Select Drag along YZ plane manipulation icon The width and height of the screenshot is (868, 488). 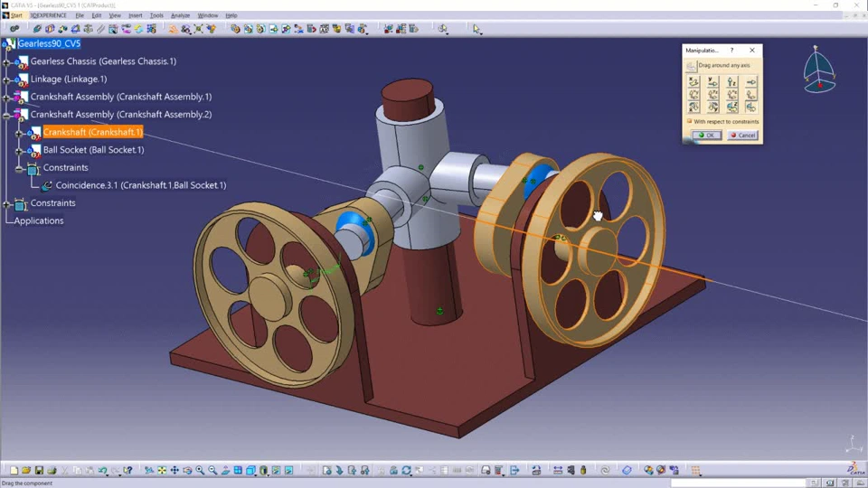[713, 95]
